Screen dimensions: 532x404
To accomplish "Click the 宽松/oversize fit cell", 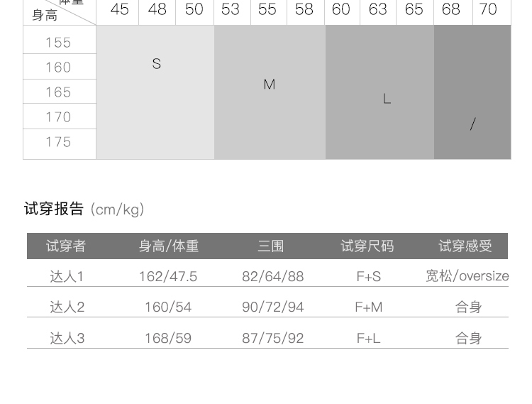I will click(x=467, y=276).
